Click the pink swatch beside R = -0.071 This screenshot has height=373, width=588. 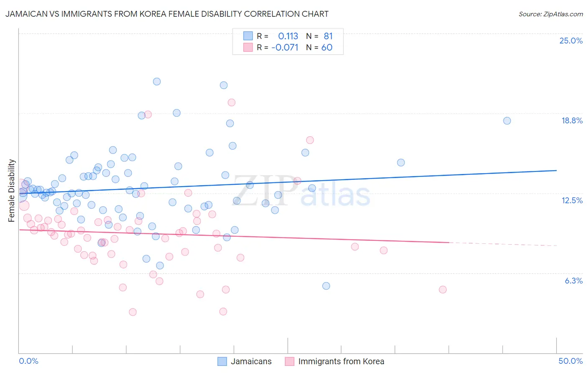(248, 47)
